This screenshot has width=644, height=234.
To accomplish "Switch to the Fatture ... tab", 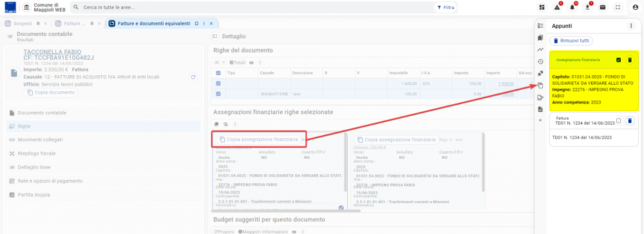I will (x=74, y=23).
